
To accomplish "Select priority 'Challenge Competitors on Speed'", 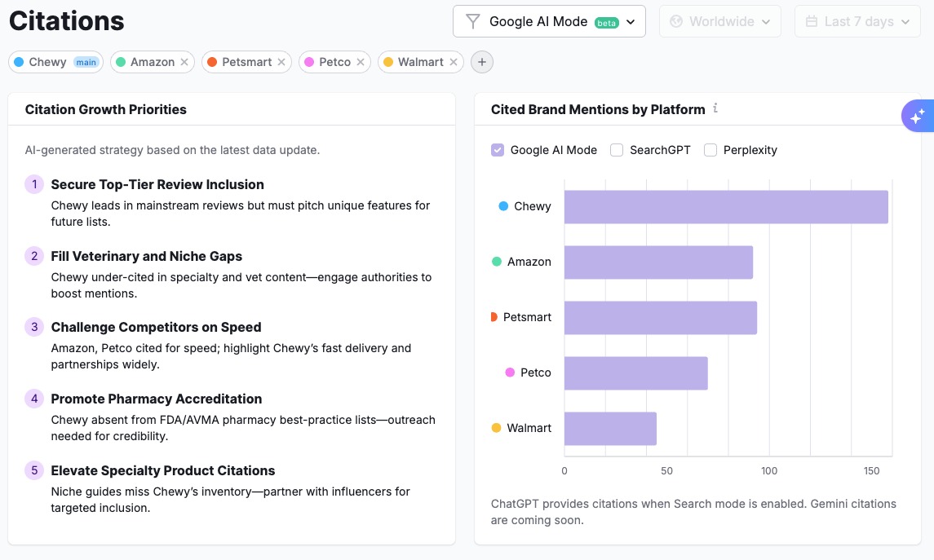I will point(156,328).
